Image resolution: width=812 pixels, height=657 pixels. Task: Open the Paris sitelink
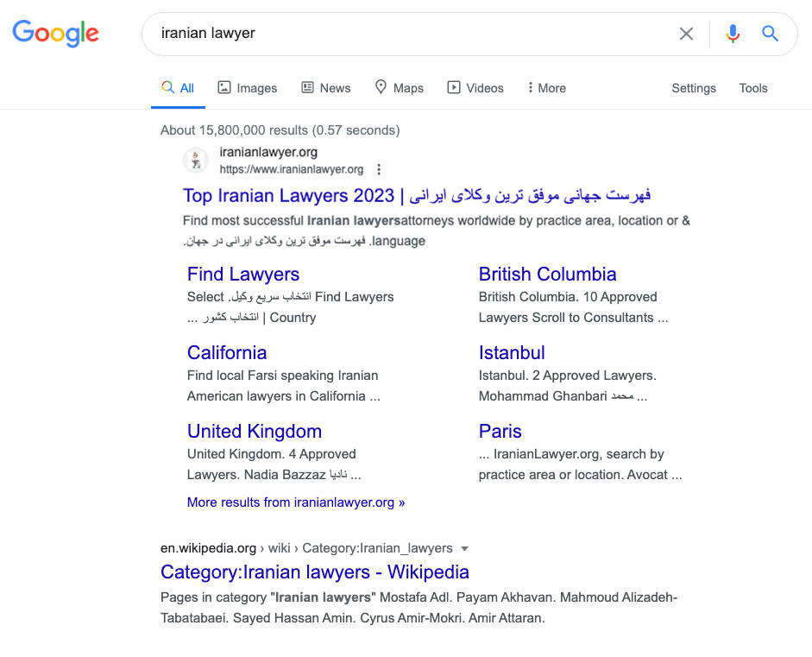pos(500,432)
